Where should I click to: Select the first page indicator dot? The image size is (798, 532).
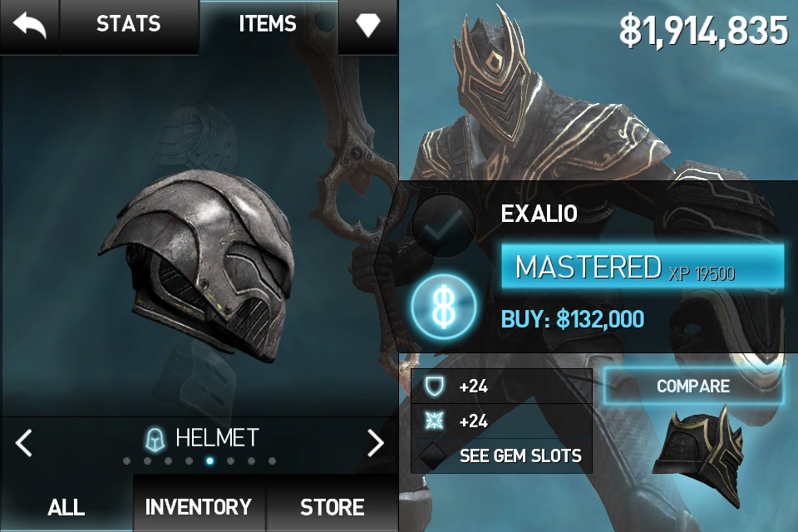click(126, 461)
